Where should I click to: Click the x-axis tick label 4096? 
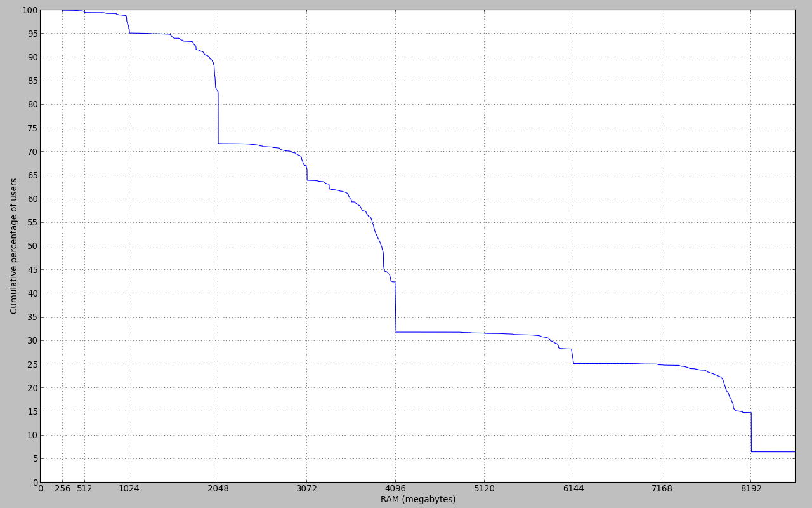click(395, 489)
